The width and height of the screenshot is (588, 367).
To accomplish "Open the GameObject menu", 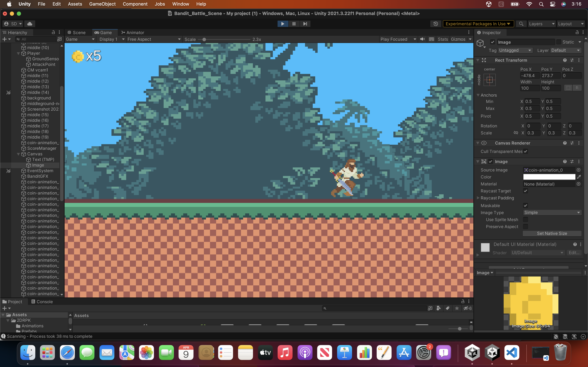I will pos(102,4).
